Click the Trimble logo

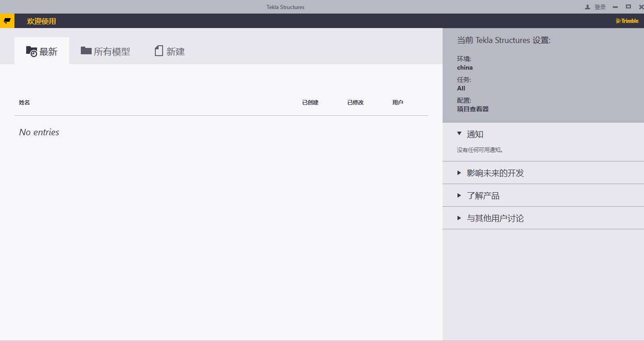(x=627, y=21)
